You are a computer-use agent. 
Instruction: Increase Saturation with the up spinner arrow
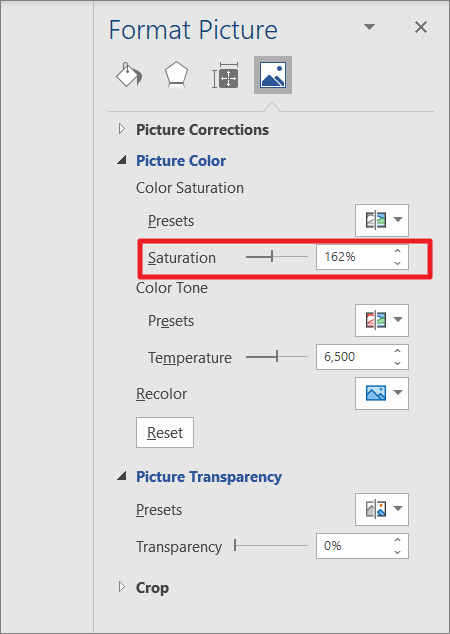397,251
